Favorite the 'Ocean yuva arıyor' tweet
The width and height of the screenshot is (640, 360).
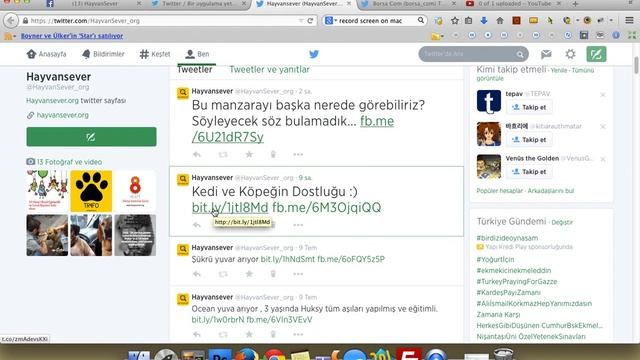249,334
